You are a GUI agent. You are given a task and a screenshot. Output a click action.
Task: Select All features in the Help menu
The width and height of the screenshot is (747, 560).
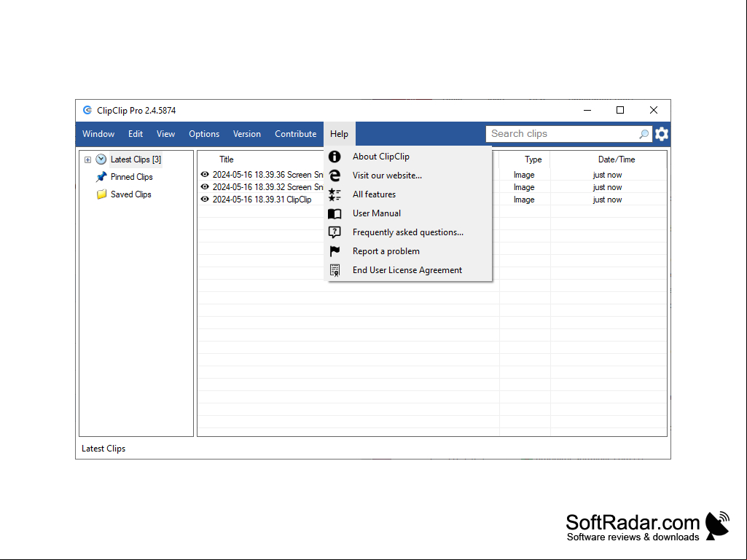[408, 194]
